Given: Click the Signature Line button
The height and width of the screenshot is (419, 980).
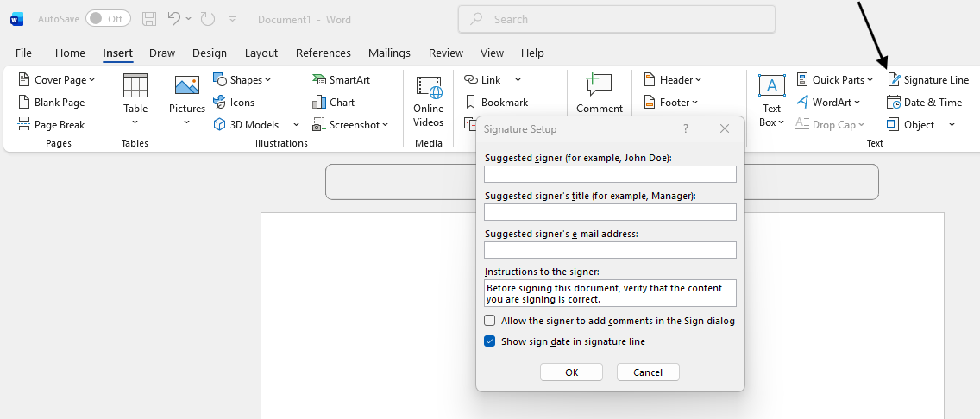Looking at the screenshot, I should tap(928, 80).
